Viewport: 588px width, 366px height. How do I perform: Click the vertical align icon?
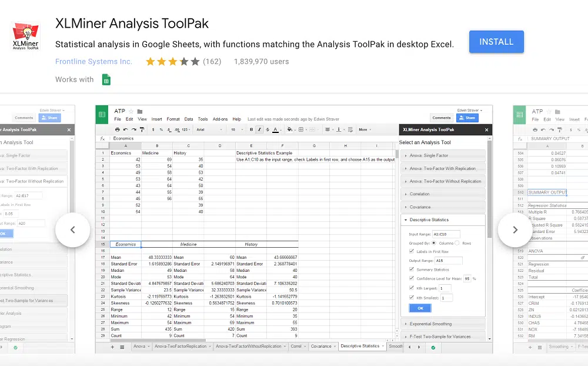pos(339,129)
